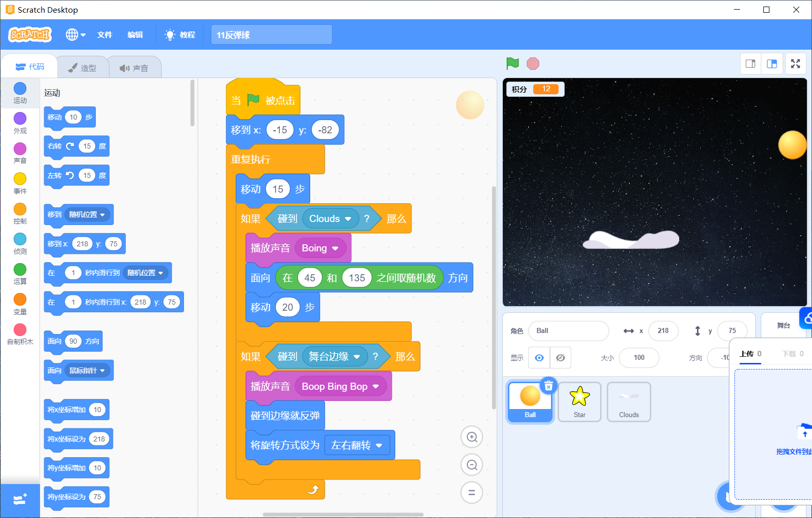
Task: Switch to large stage layout
Action: point(772,64)
